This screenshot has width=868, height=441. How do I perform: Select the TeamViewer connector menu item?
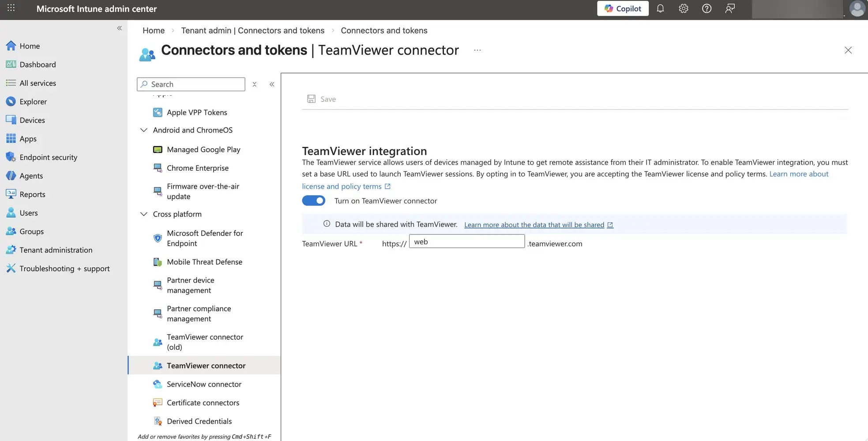pos(204,366)
